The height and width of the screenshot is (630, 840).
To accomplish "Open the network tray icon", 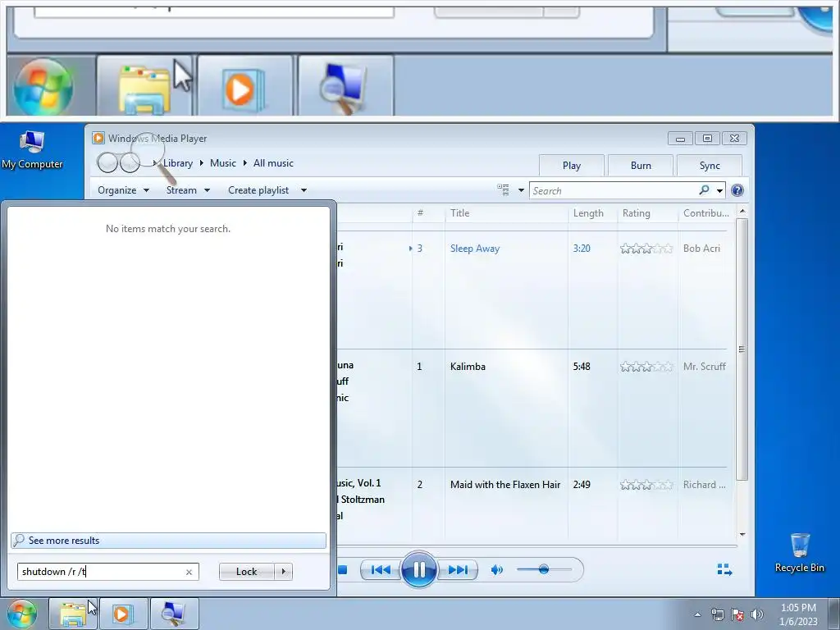I will click(x=717, y=615).
